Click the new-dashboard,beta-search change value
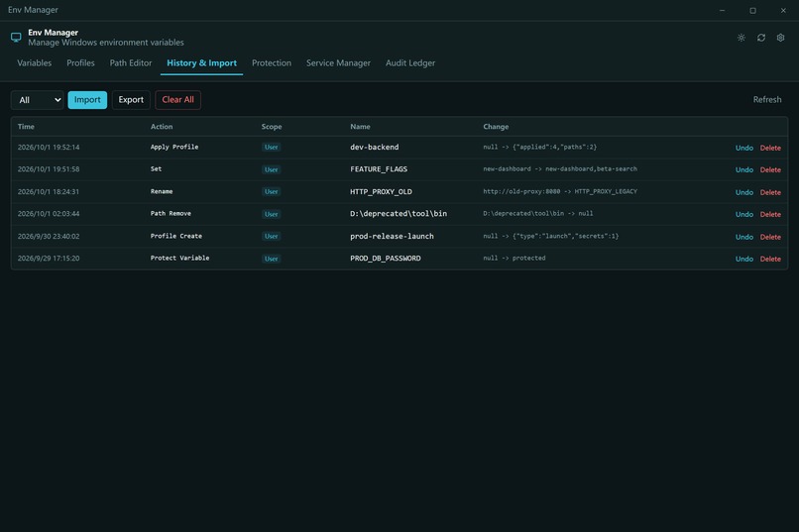This screenshot has height=532, width=799. pyautogui.click(x=591, y=169)
